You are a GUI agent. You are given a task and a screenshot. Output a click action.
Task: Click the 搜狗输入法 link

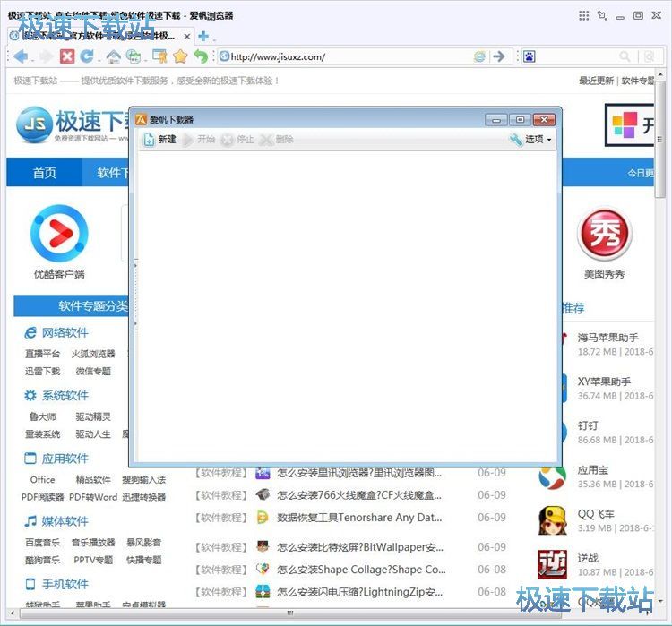coord(143,479)
